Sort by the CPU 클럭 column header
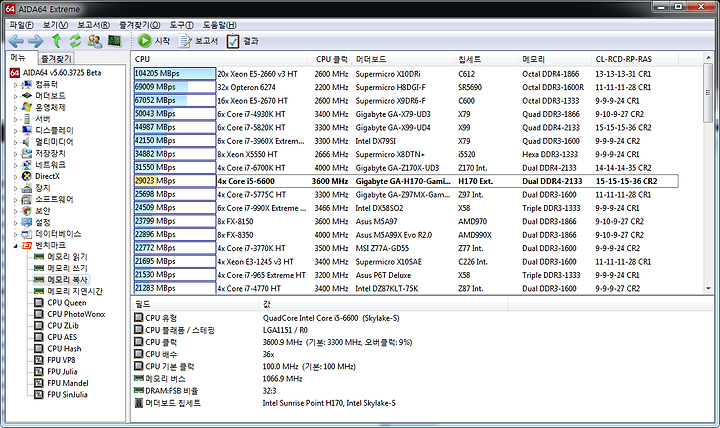The width and height of the screenshot is (720, 428). pyautogui.click(x=331, y=59)
